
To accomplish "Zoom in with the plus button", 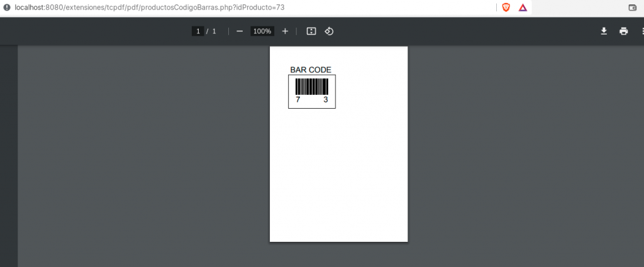I will 285,31.
